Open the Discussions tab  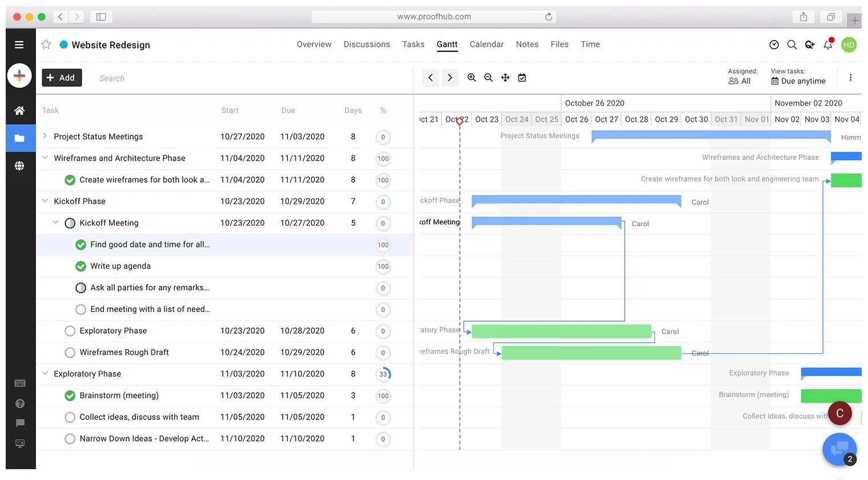coord(367,45)
